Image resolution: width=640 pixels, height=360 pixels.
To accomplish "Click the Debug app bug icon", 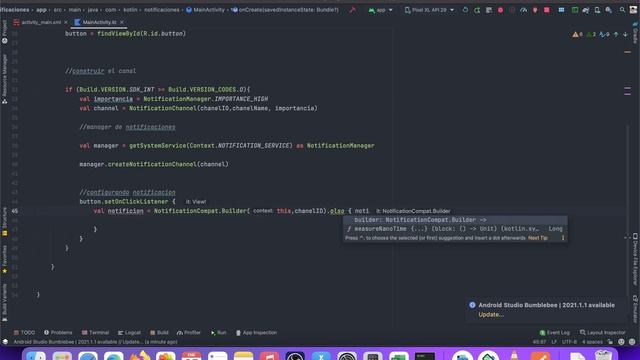I will click(500, 10).
